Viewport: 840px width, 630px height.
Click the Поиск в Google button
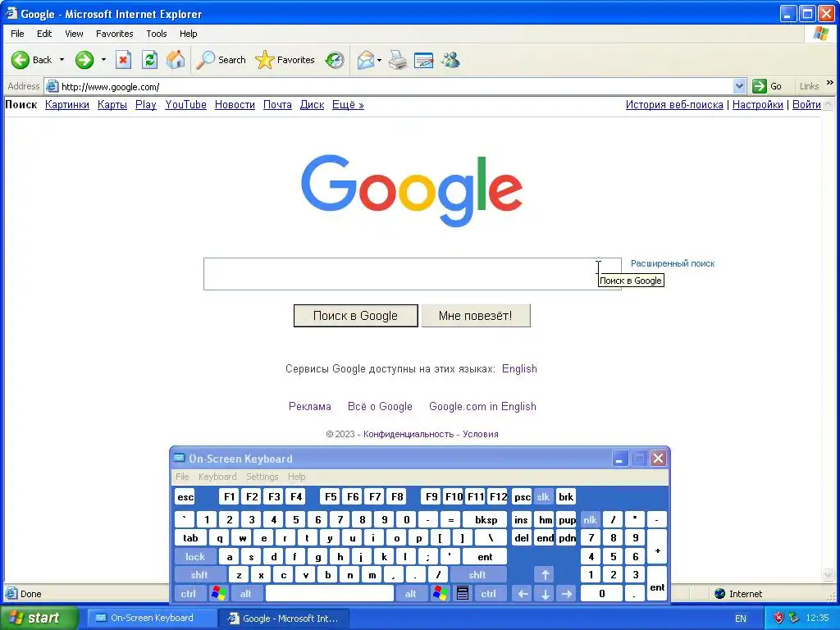(356, 316)
